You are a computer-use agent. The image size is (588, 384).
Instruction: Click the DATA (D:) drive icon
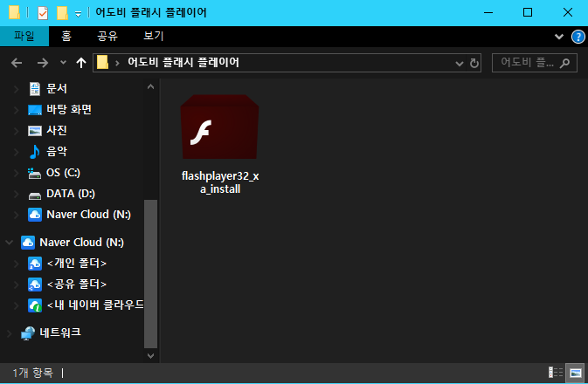pos(35,195)
